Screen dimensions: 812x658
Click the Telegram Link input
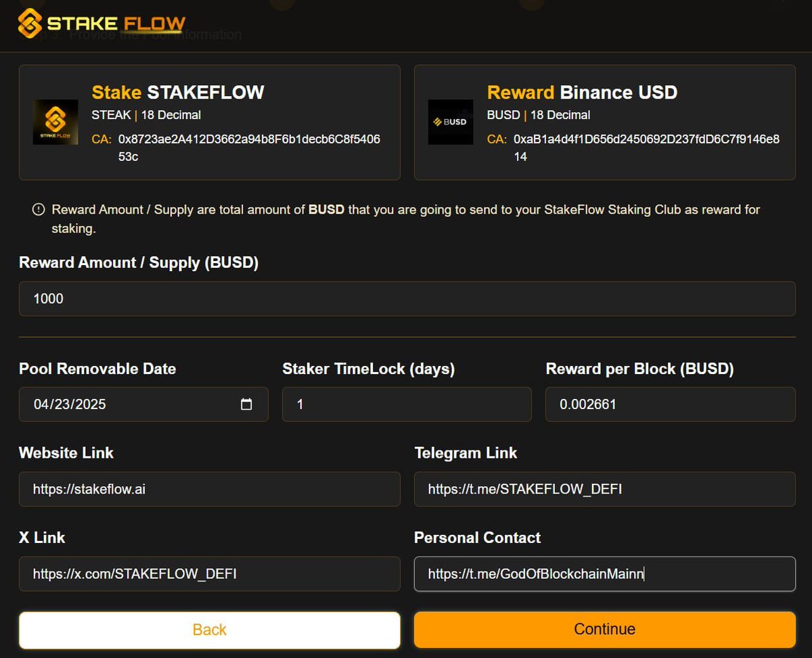coord(605,489)
